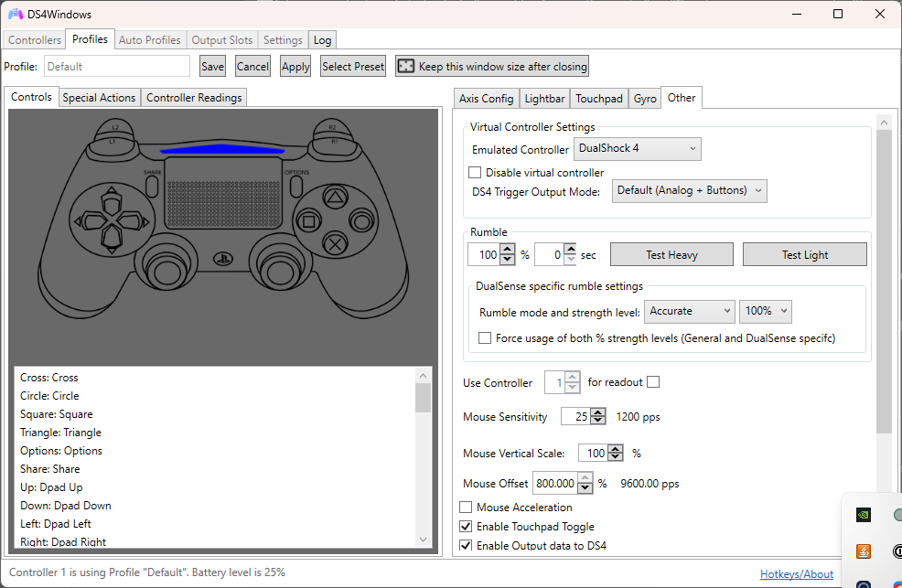Open the orange Java tray icon
902x588 pixels.
(x=863, y=551)
